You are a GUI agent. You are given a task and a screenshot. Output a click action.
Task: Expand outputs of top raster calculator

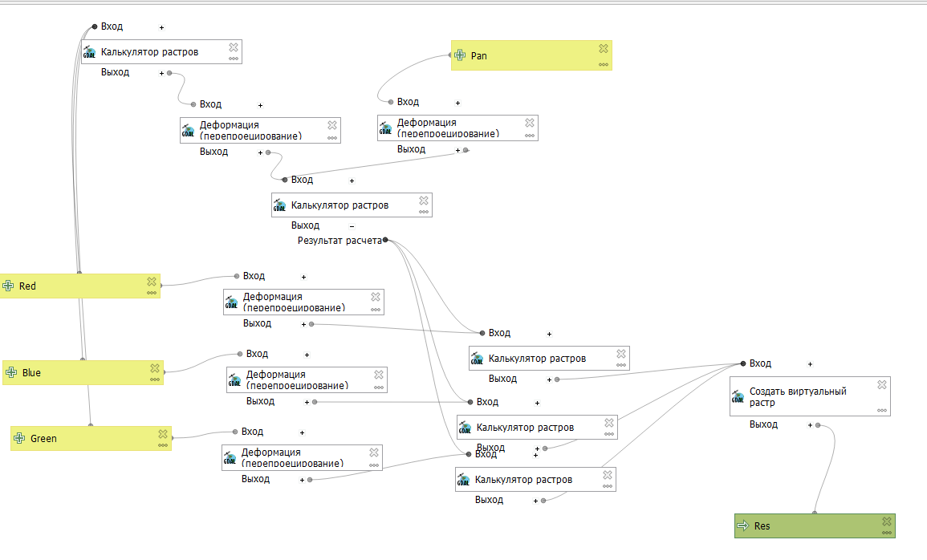[161, 73]
